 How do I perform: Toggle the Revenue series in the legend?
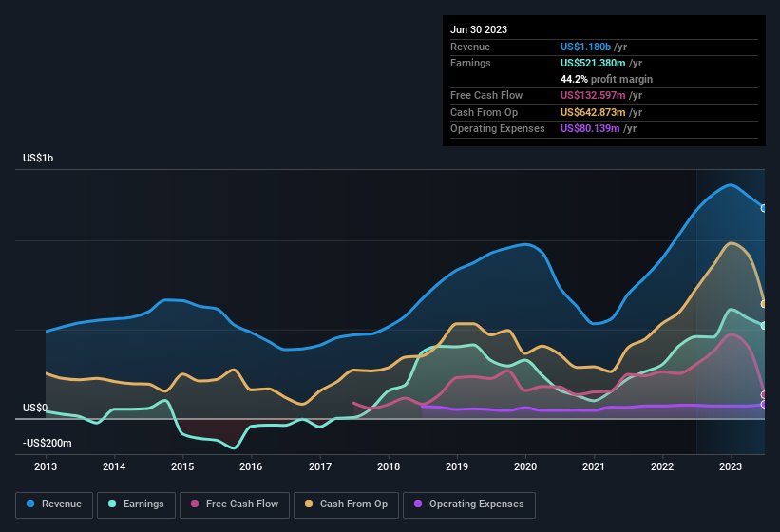click(54, 504)
